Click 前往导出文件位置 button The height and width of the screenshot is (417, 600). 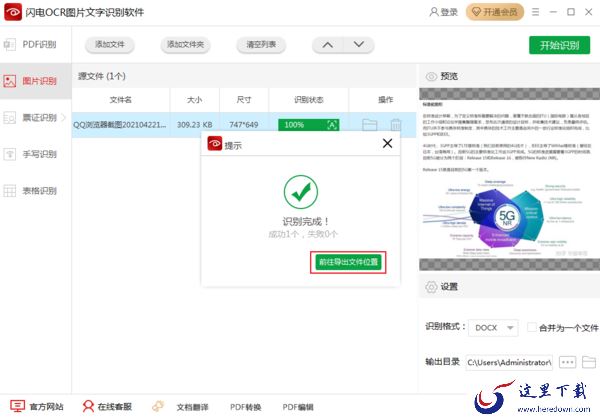coord(348,262)
